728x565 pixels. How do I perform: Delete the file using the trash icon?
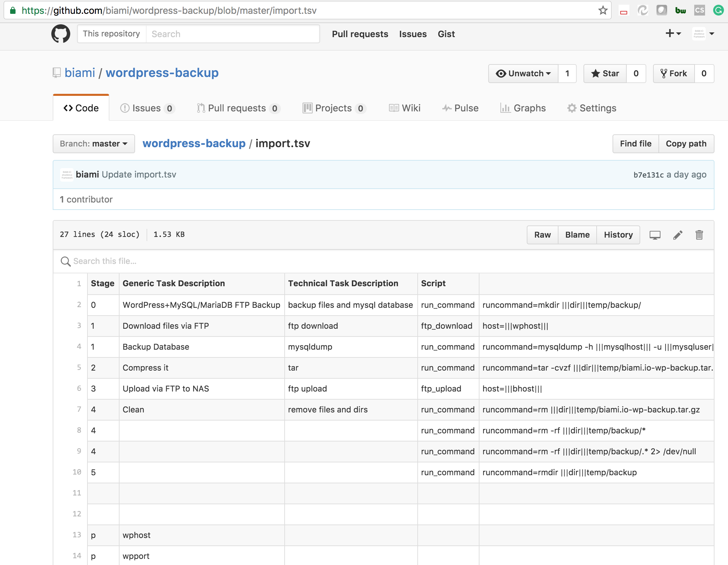(699, 235)
